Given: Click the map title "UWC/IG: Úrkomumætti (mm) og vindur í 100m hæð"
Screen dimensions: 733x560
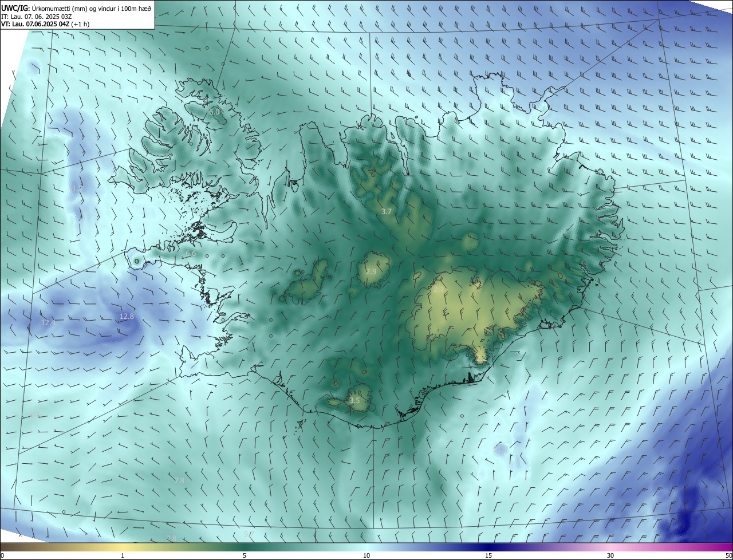Looking at the screenshot, I should coord(77,8).
